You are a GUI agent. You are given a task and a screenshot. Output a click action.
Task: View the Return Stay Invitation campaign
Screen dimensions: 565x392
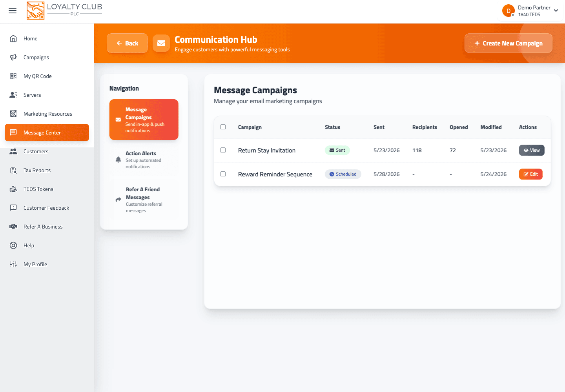point(532,150)
